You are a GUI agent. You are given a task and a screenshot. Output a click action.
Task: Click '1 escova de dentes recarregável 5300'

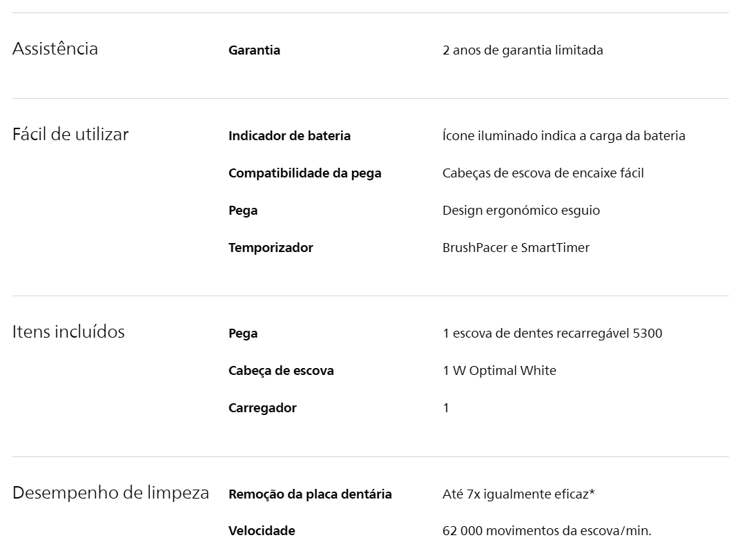click(552, 334)
